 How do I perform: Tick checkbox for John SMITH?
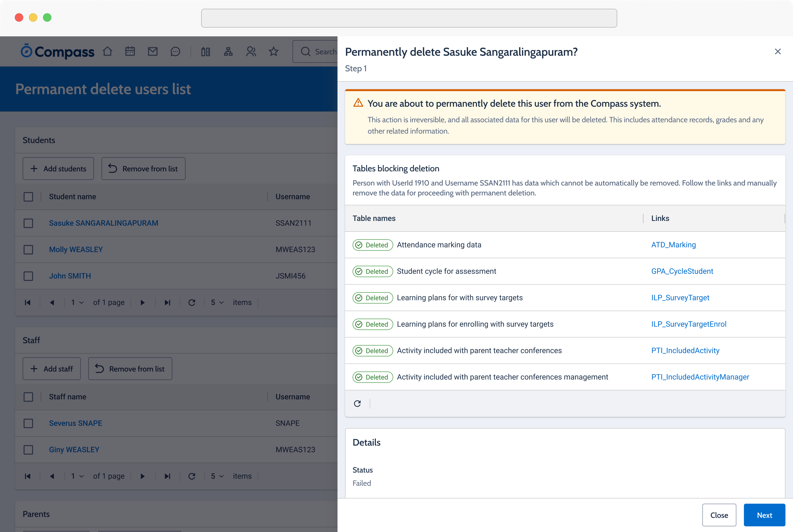(x=28, y=276)
